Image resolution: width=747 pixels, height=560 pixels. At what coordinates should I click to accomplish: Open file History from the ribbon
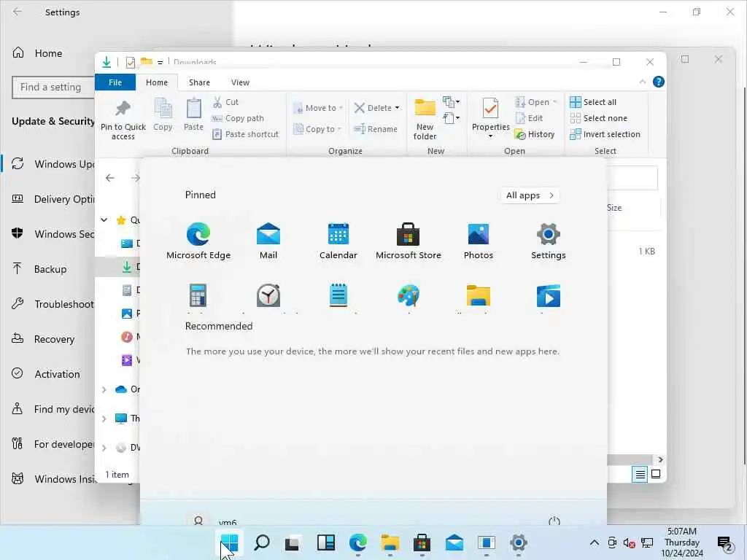[535, 134]
